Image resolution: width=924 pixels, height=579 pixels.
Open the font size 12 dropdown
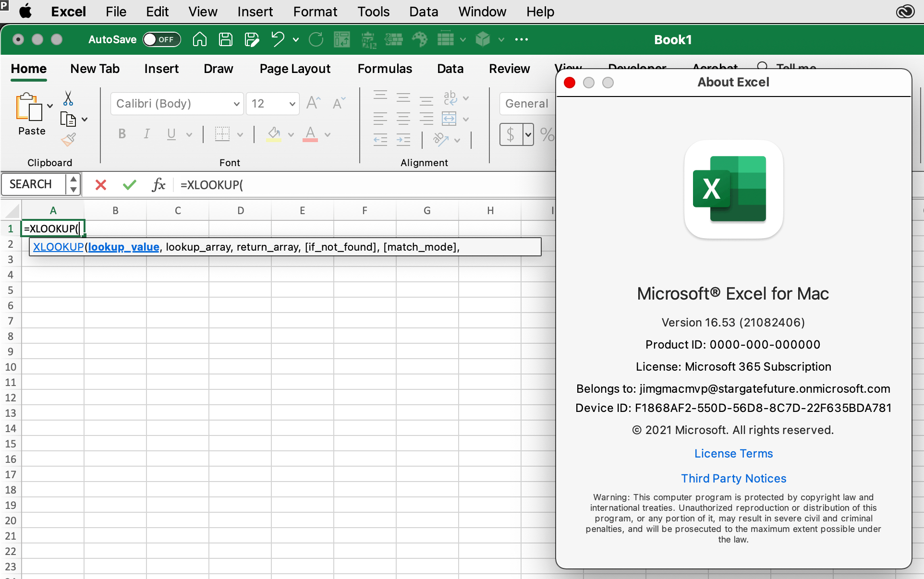point(292,104)
